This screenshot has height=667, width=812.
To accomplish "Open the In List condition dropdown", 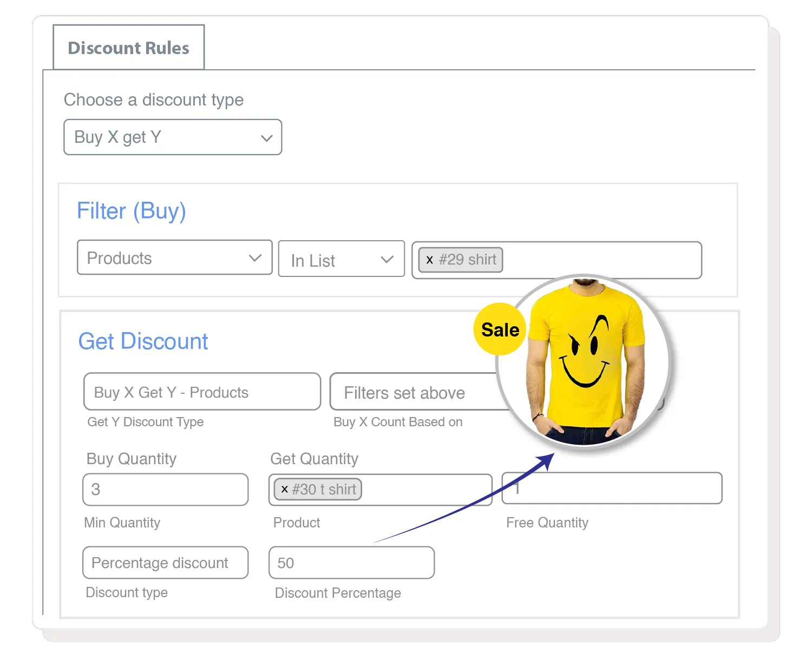I will [342, 259].
